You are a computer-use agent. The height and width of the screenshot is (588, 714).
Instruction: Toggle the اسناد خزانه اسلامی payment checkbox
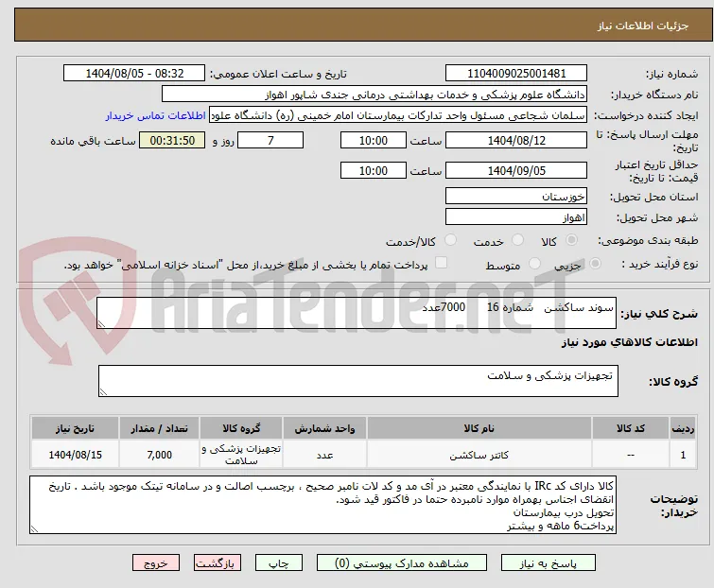441,263
